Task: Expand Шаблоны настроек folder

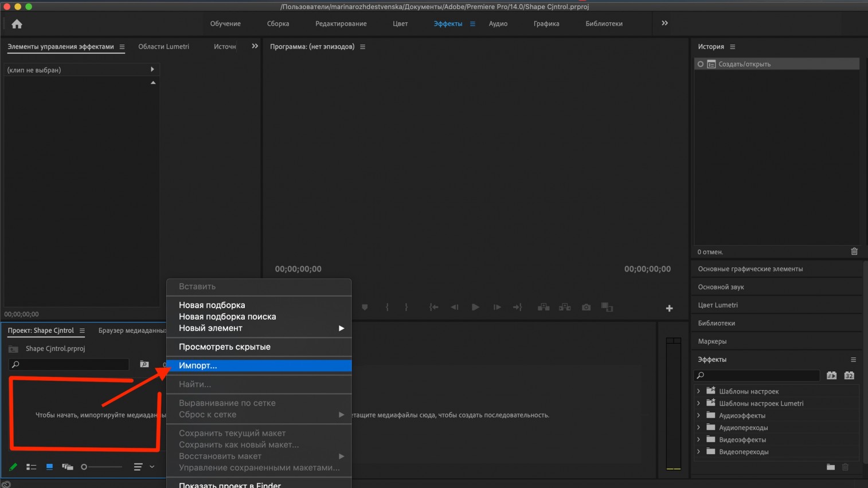Action: click(698, 391)
